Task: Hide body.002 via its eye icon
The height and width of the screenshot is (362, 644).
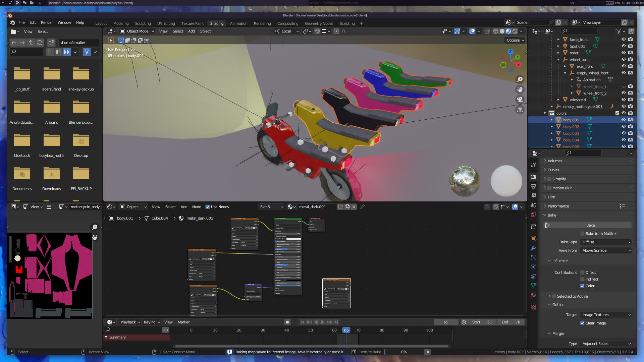Action: click(623, 126)
